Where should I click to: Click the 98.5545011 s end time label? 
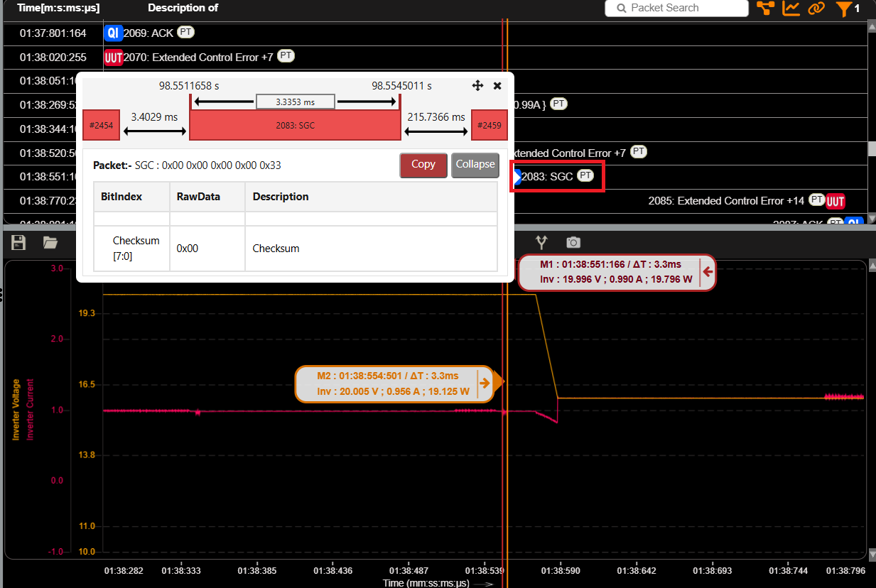pyautogui.click(x=401, y=86)
